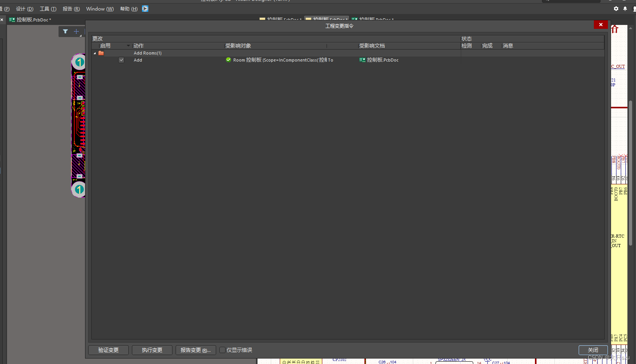Click the folder icon beside Add Rooms(1)
Image resolution: width=636 pixels, height=364 pixels.
101,53
